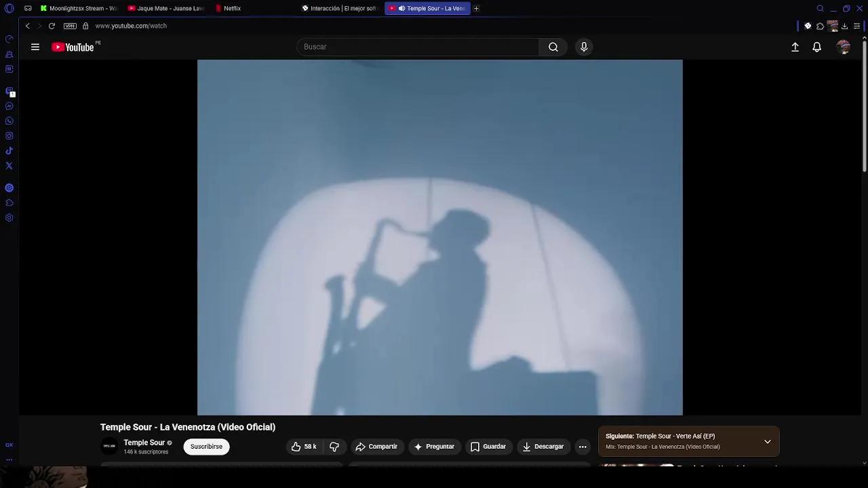Open the player icon in sidebar
Viewport: 868px width, 488px height.
[9, 188]
